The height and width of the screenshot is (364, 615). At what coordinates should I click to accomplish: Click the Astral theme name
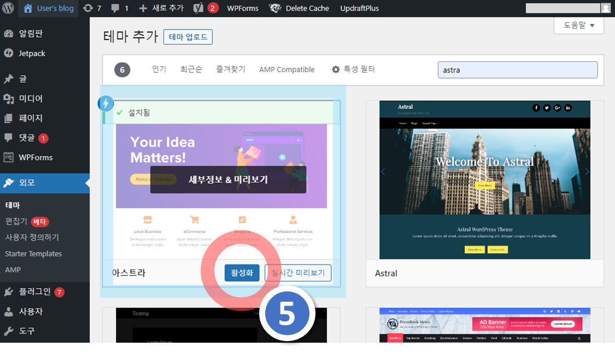(386, 273)
